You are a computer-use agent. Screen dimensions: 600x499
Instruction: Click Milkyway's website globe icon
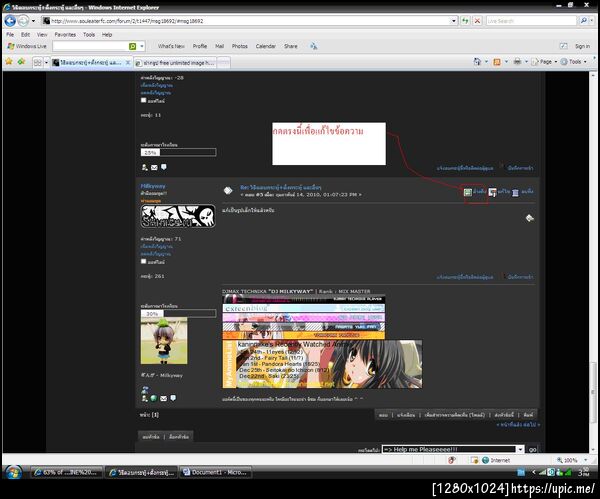[154, 398]
